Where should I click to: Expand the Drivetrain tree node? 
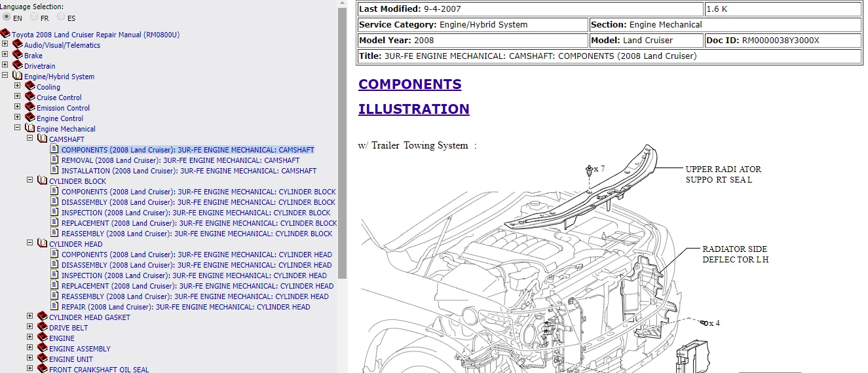[5, 65]
